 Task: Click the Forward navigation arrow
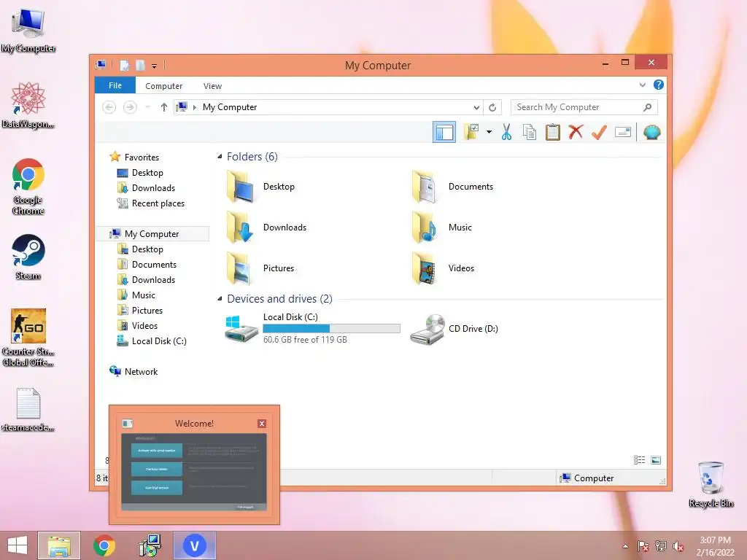(130, 107)
